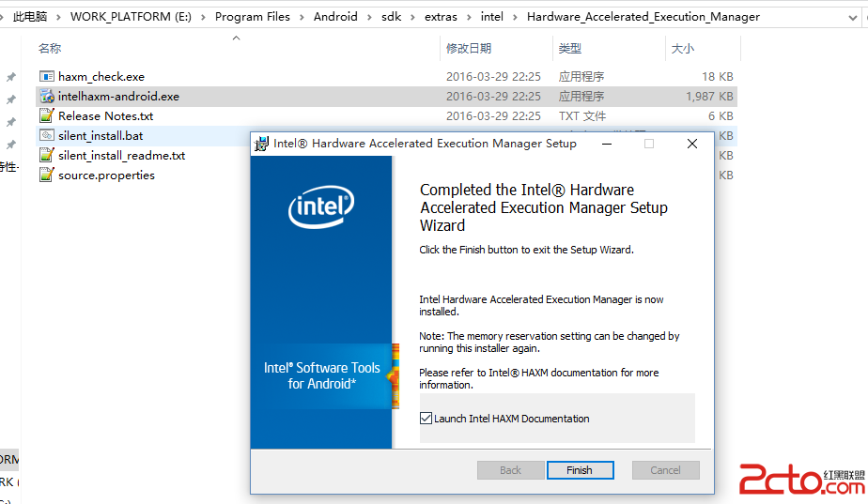Select the silent_install.bat file icon
This screenshot has width=868, height=504.
[47, 135]
